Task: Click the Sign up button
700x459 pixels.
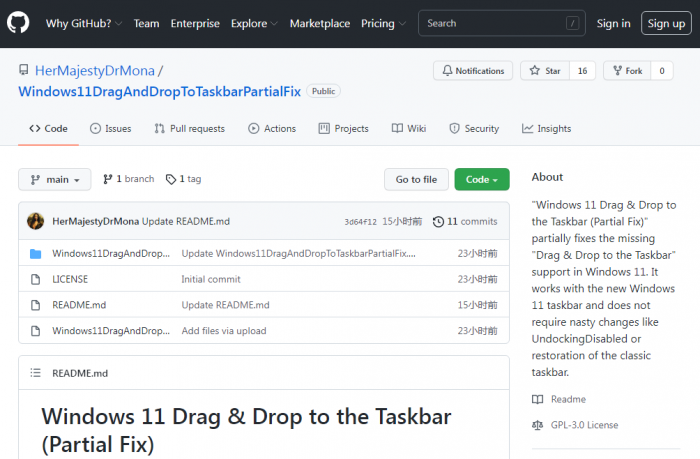Action: click(x=666, y=23)
